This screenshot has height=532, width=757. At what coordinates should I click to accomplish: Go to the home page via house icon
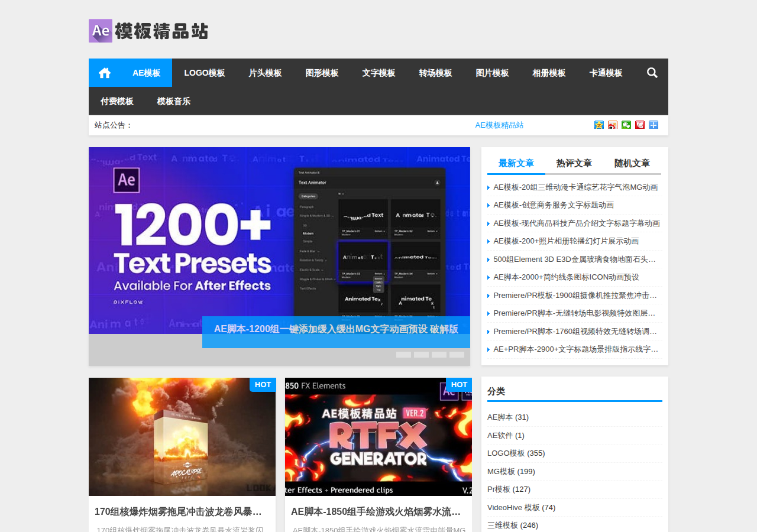[x=105, y=73]
